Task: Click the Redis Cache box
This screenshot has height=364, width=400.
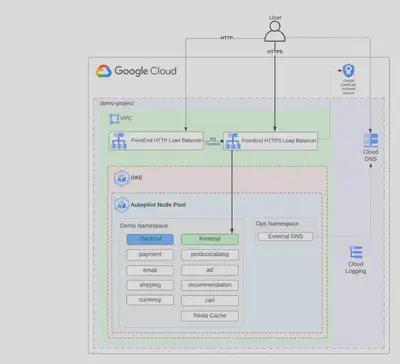Action: 210,316
